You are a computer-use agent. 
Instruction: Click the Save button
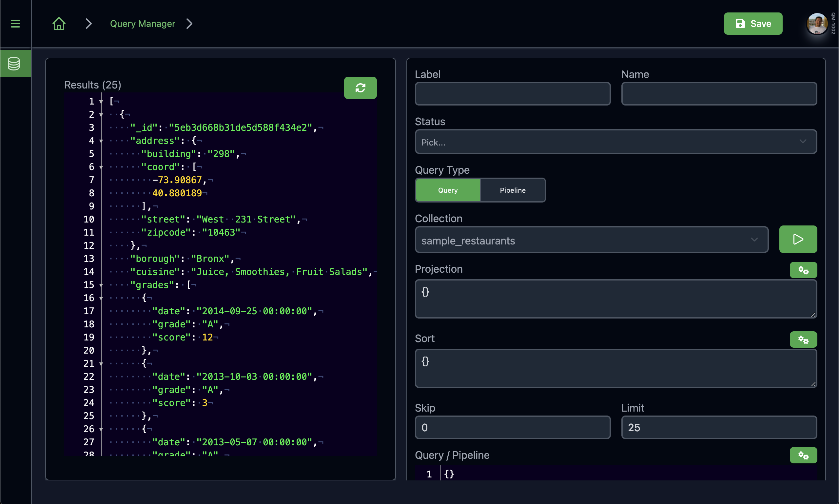[753, 24]
